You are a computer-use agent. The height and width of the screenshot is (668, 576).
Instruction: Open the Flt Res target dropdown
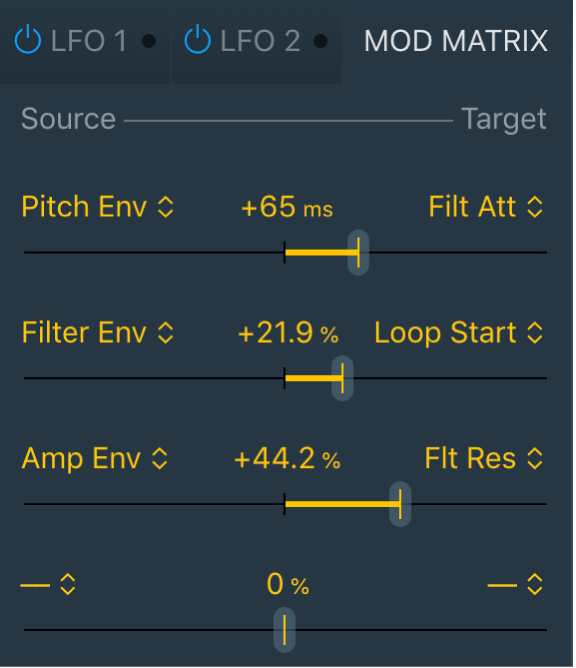coord(484,459)
